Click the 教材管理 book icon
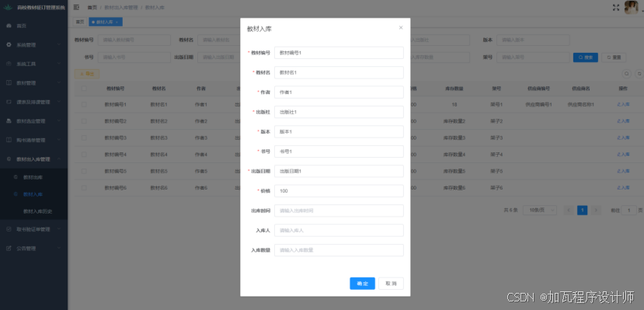 (9, 82)
